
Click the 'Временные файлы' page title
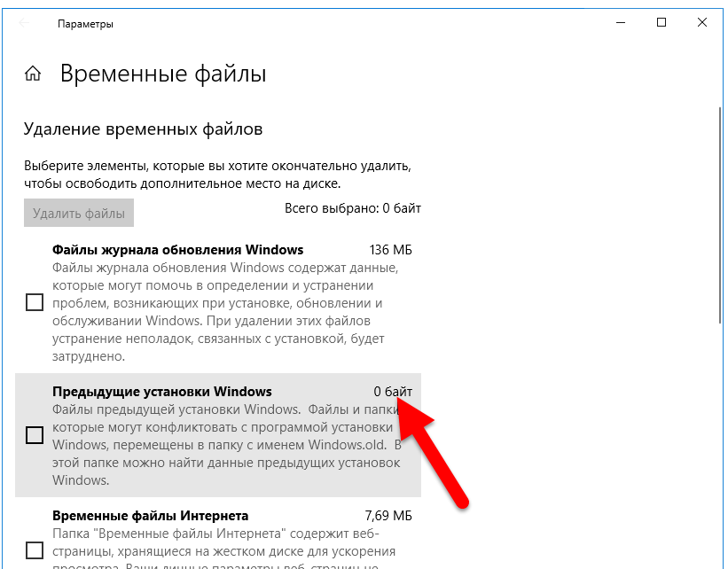[163, 74]
